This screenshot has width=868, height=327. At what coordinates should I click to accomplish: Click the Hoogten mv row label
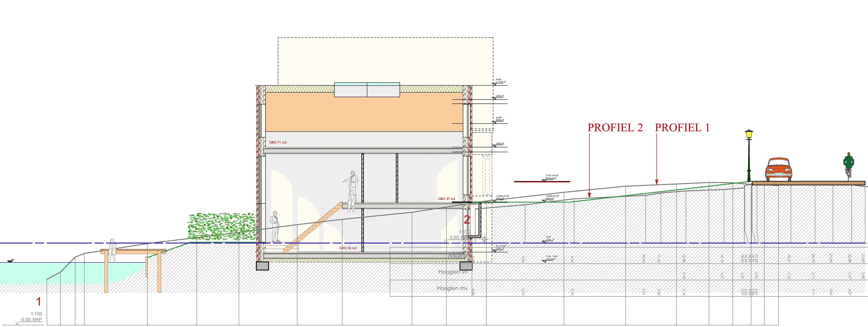[x=452, y=288]
